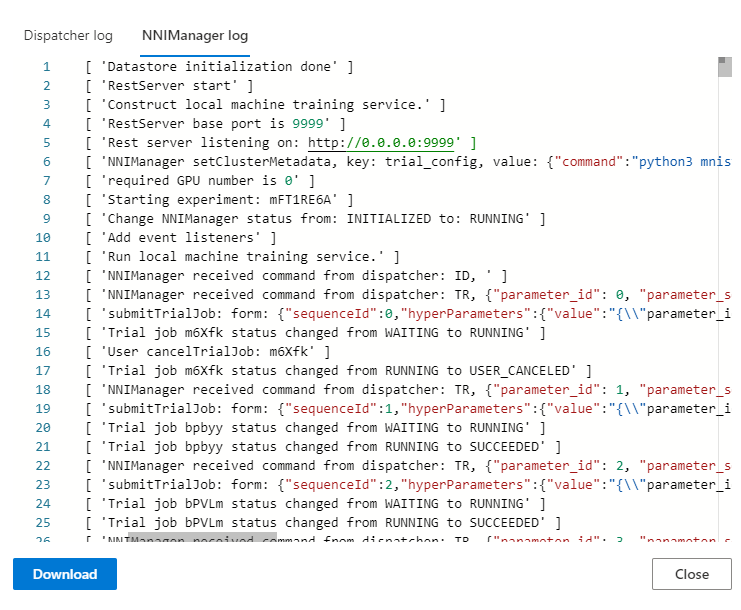Screen dimensions: 741x610
Task: Close the log dialog with Close button
Action: [691, 574]
